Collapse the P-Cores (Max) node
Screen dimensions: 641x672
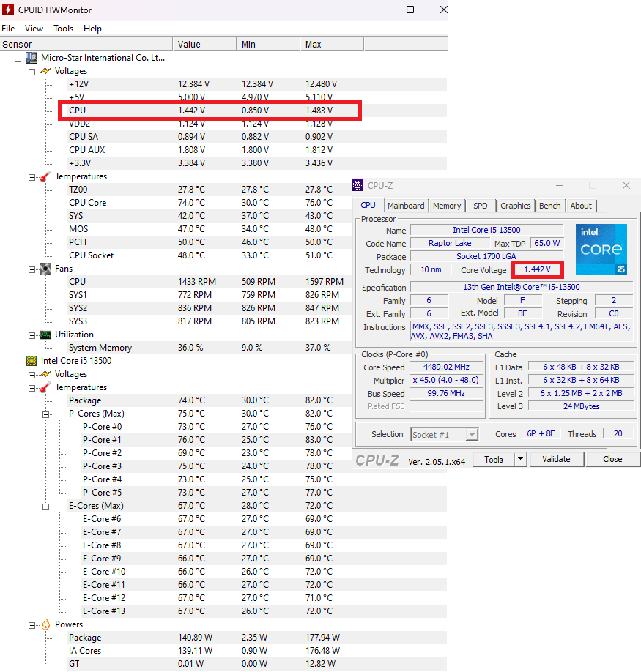[45, 414]
